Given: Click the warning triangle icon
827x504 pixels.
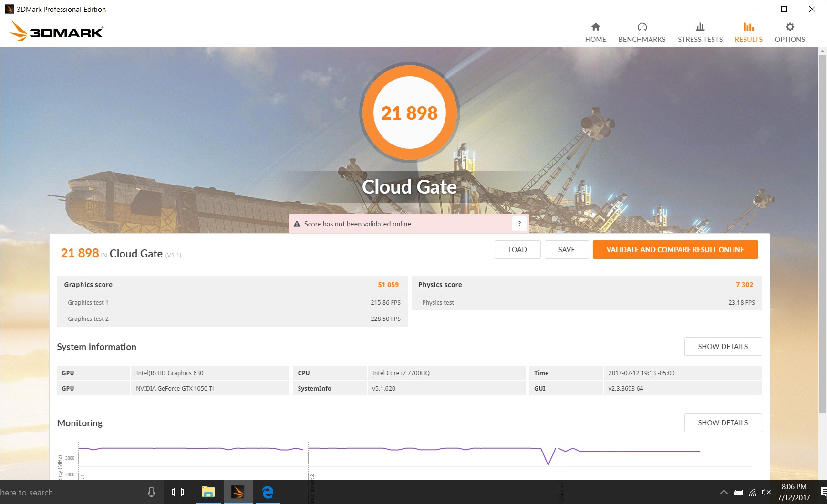Looking at the screenshot, I should click(297, 224).
